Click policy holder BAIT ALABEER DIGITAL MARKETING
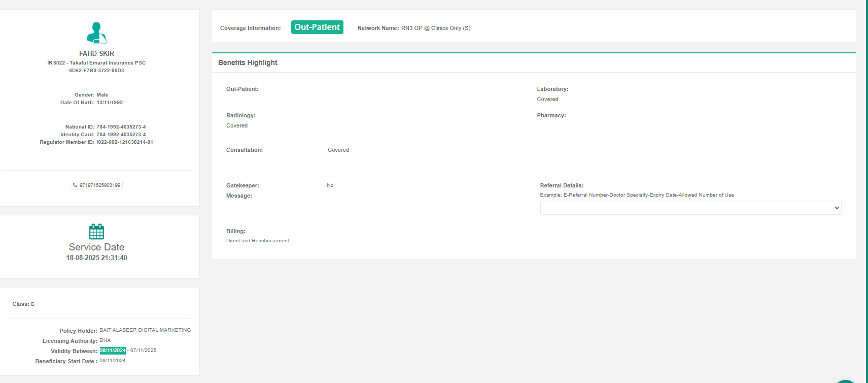The width and height of the screenshot is (868, 383). [145, 330]
